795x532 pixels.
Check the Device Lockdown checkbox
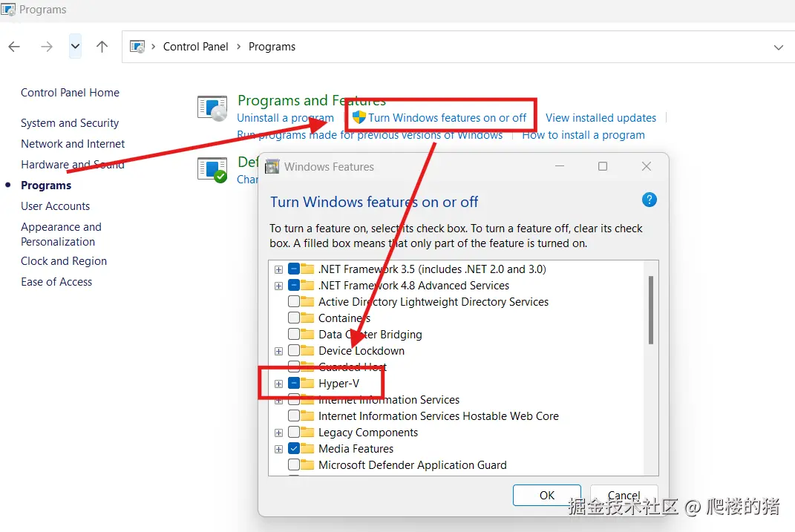[293, 351]
